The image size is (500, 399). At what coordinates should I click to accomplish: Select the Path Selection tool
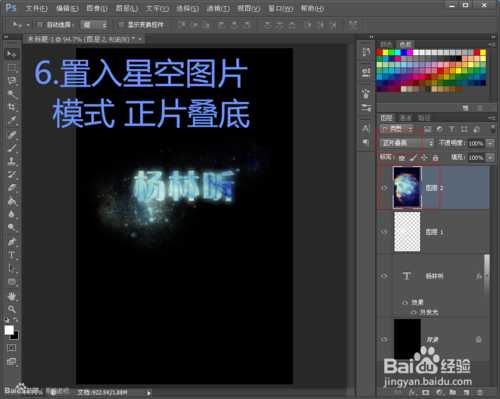coord(12,268)
